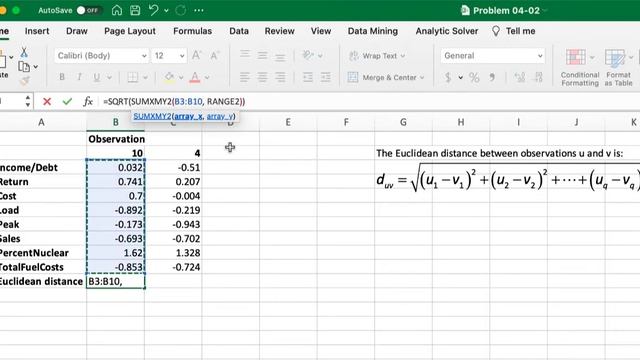Open the Insert ribbon tab
The width and height of the screenshot is (640, 360).
click(37, 31)
